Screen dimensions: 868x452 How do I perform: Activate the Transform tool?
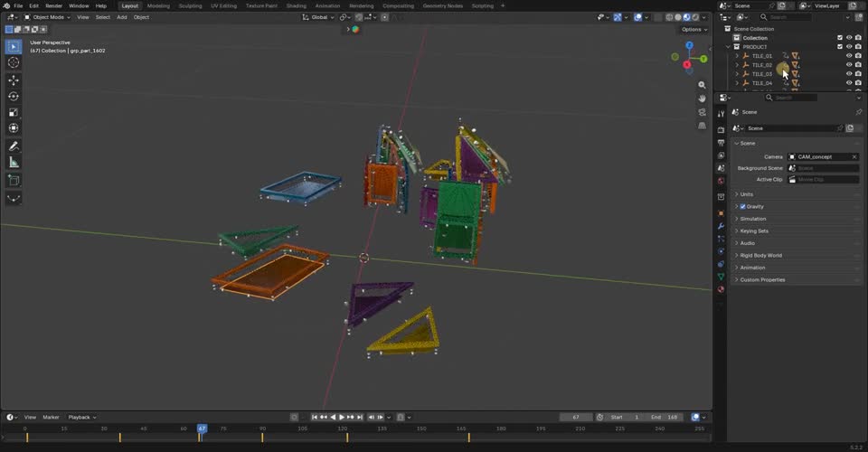coord(14,128)
